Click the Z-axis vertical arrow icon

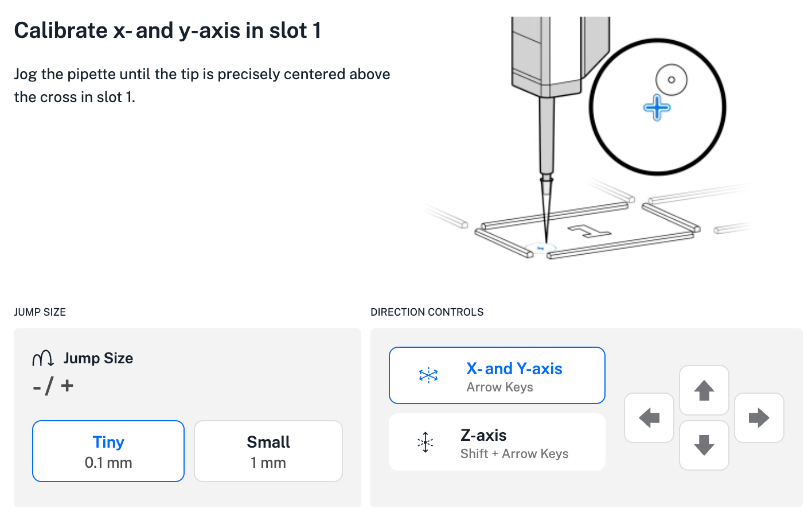click(x=425, y=442)
